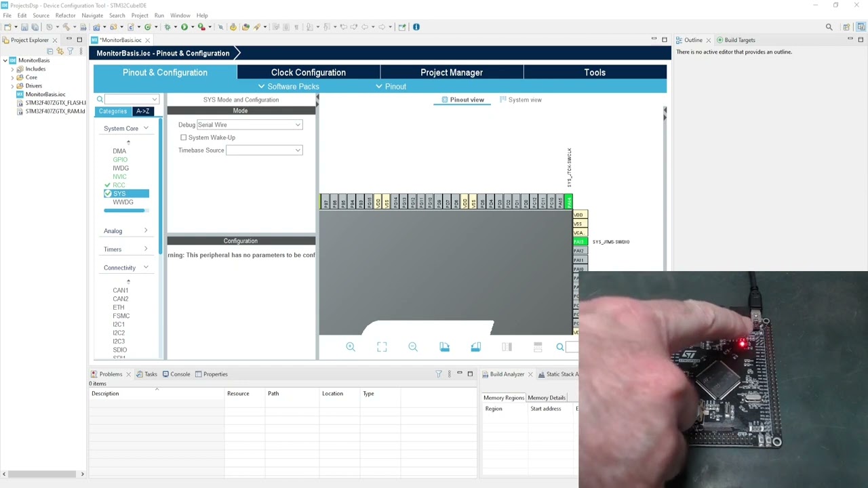Enable the System Wake-Up checkbox
The height and width of the screenshot is (488, 868).
[x=183, y=138]
